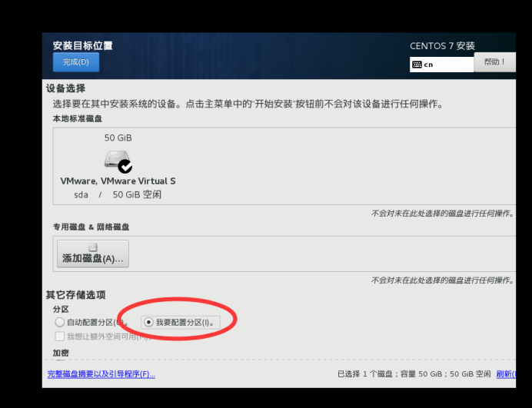Select the VMware virtual disk icon
The height and width of the screenshot is (408, 532).
[x=118, y=161]
